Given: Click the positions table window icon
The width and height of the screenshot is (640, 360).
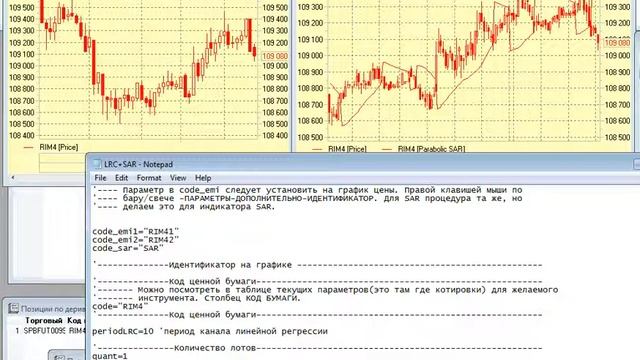Looking at the screenshot, I should pos(13,309).
